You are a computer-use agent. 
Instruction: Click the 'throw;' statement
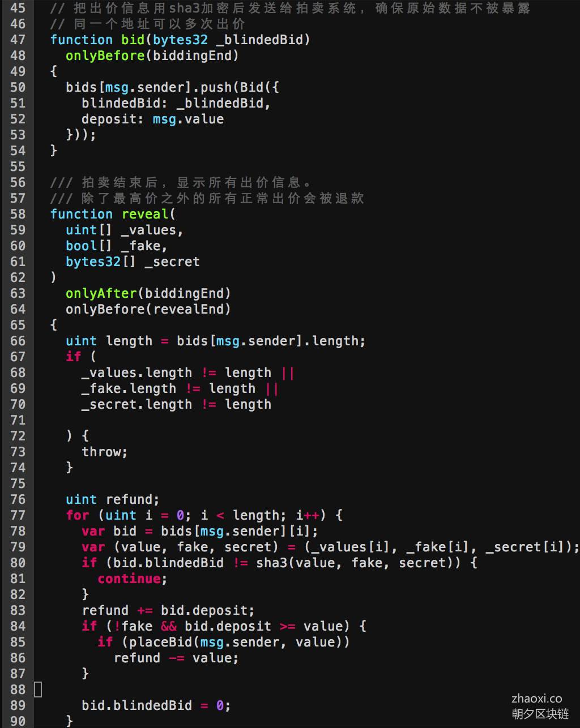(x=105, y=452)
